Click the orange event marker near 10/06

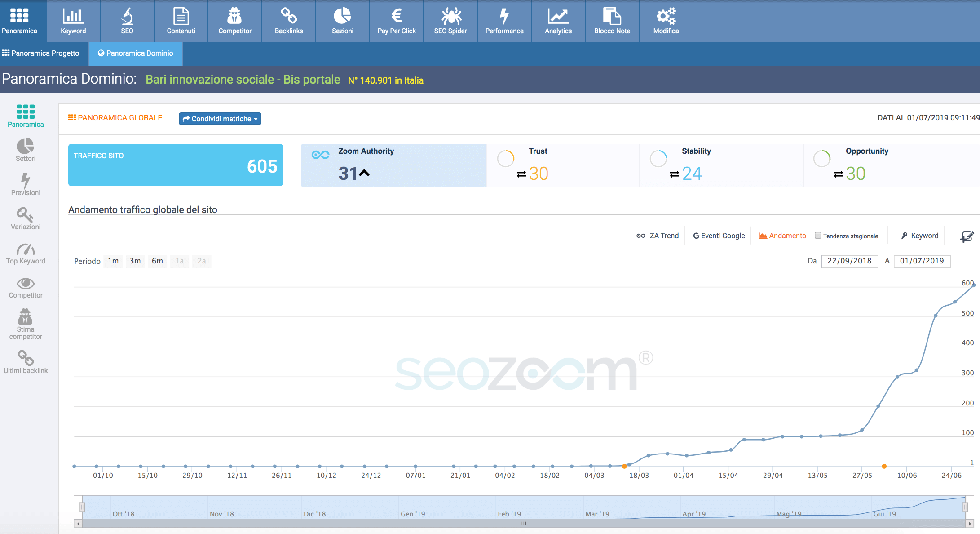884,466
